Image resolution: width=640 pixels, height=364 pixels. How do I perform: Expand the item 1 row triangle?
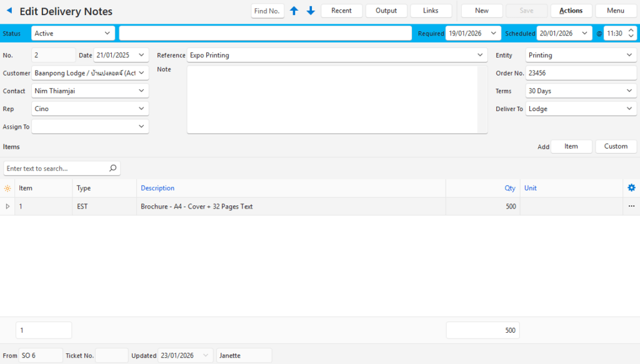[x=7, y=207]
